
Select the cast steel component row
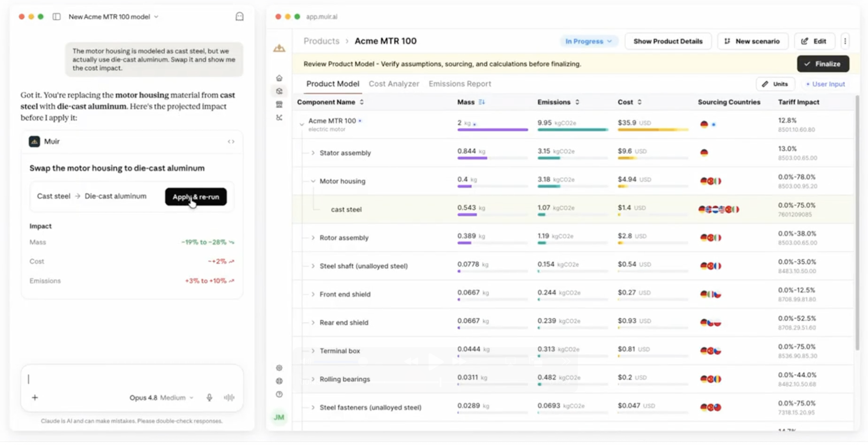coord(573,209)
